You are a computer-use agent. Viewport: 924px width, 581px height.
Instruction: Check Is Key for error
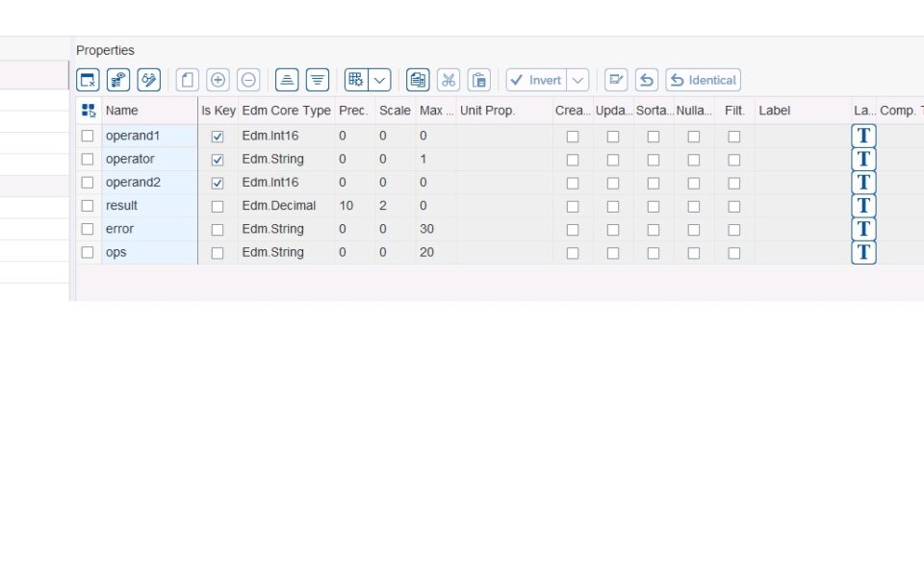tap(218, 230)
